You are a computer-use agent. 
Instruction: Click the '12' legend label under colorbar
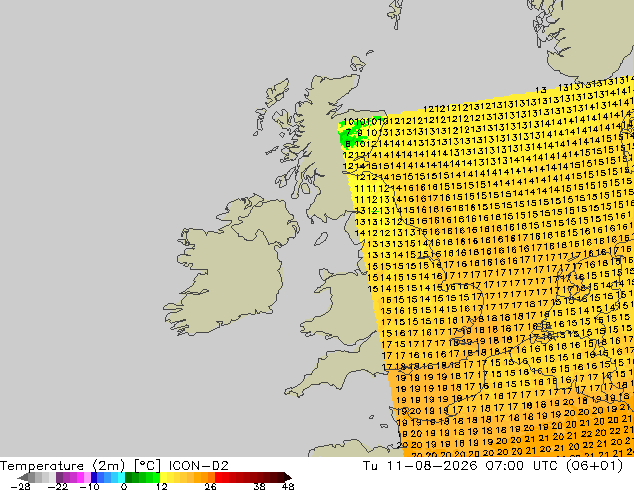(x=161, y=486)
